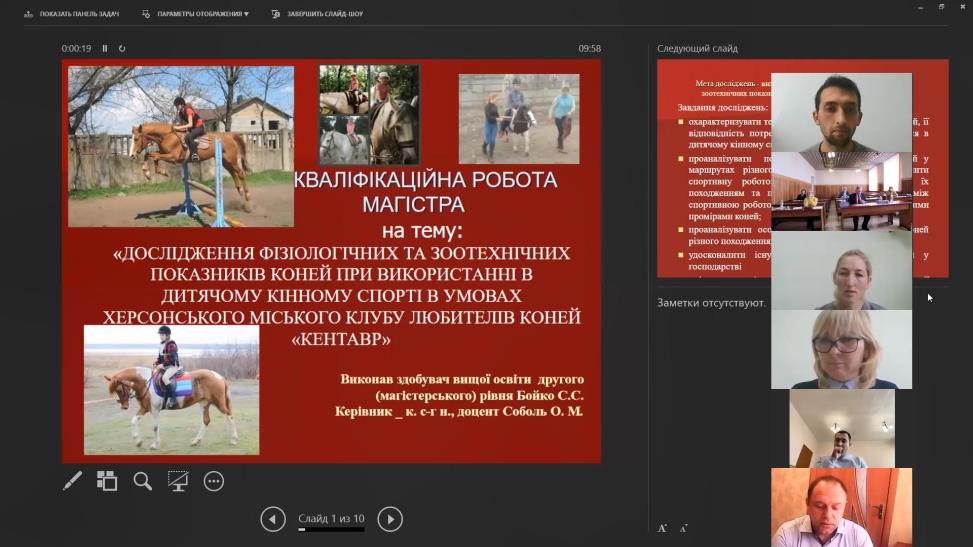This screenshot has width=973, height=547.
Task: Go to the previous slide
Action: (273, 519)
